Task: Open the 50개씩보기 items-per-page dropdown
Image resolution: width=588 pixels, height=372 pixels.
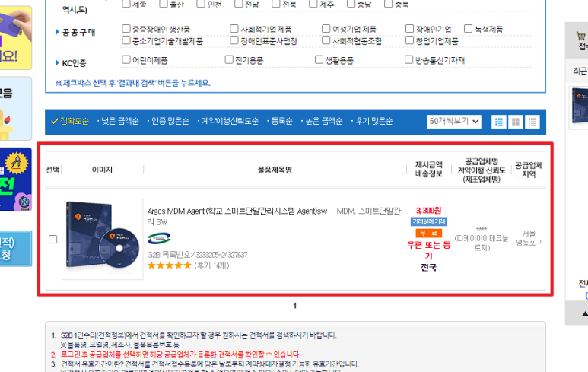Action: pyautogui.click(x=454, y=122)
